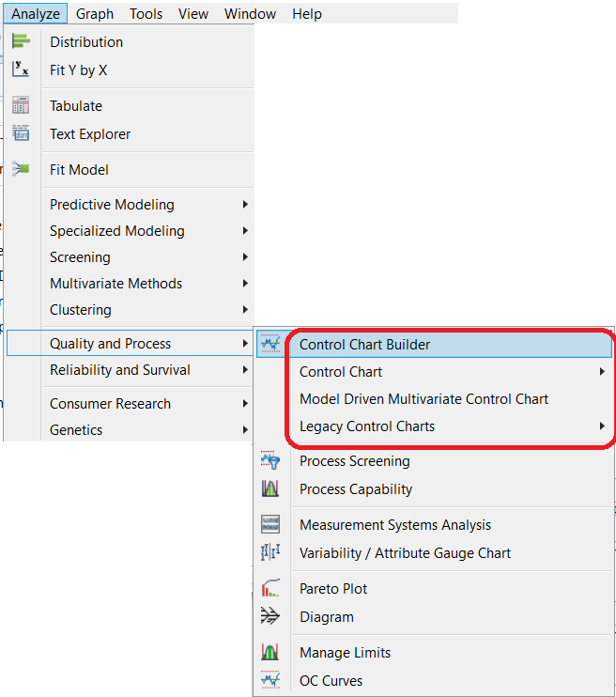Screen dimensions: 616x697
Task: Expand the Control Chart submenu arrow
Action: pyautogui.click(x=602, y=372)
